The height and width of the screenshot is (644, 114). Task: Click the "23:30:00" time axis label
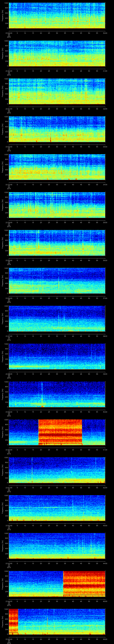9,71
